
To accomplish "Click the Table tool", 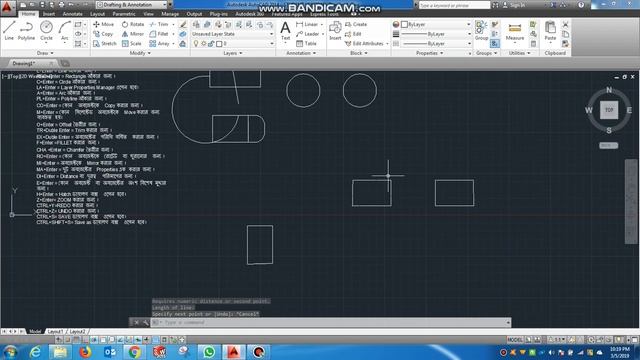I will [x=306, y=43].
